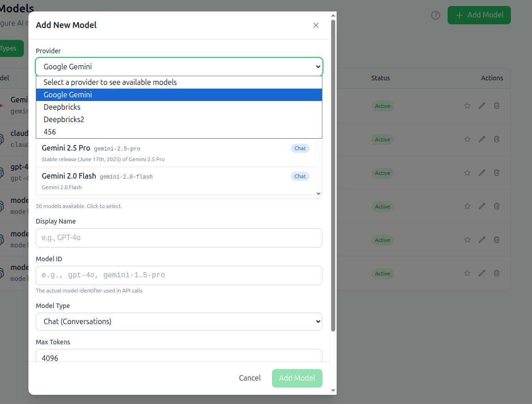Focus the Display Name input field
This screenshot has height=404, width=532.
[179, 238]
